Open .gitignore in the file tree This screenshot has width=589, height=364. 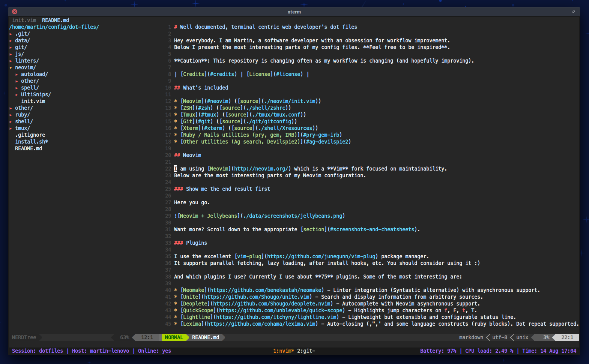pos(30,135)
